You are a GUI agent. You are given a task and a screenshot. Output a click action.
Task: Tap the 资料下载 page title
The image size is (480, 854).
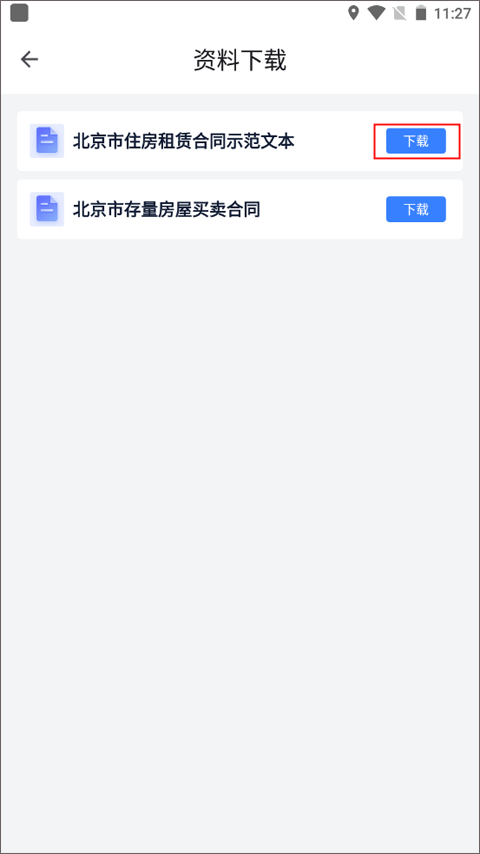click(240, 60)
